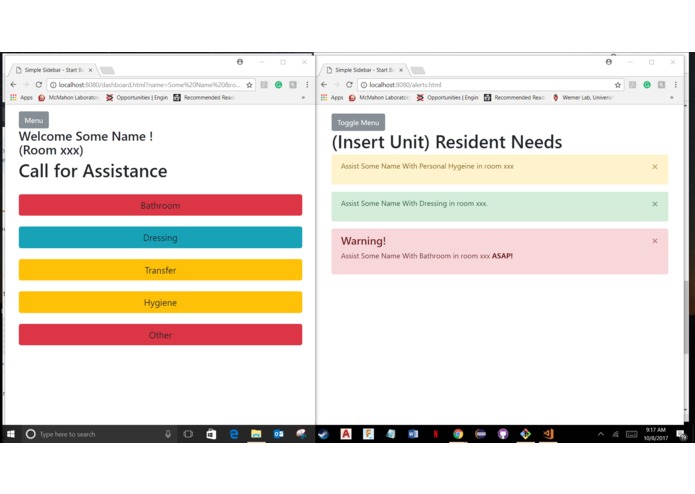695x494 pixels.
Task: Expand hidden bookmarks chevron in left window
Action: coord(304,97)
